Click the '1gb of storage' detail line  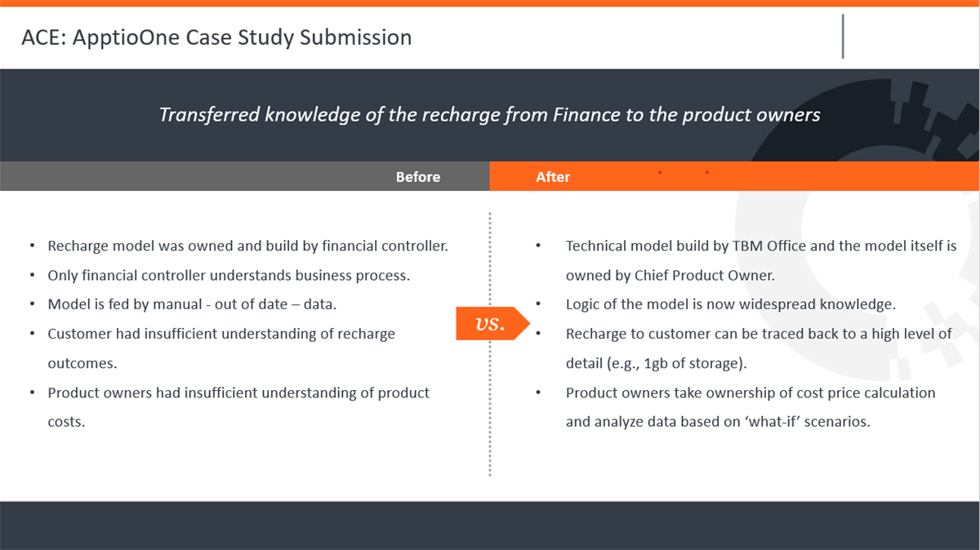pos(657,363)
